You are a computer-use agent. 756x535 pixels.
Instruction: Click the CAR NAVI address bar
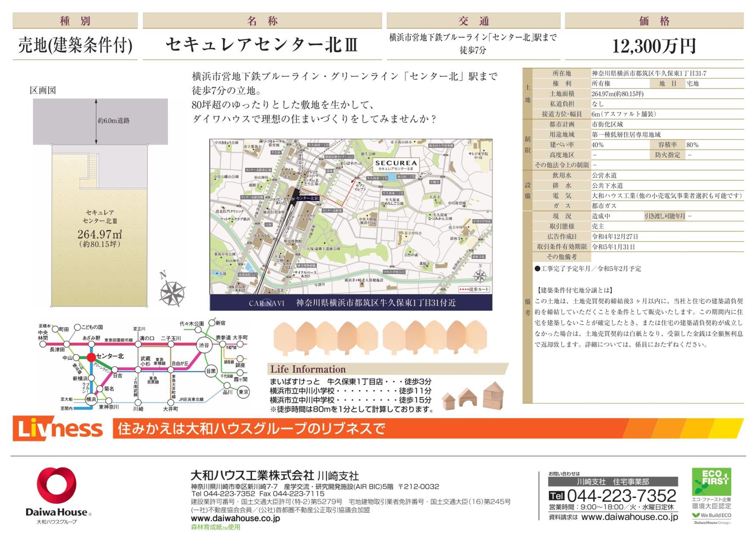click(351, 303)
